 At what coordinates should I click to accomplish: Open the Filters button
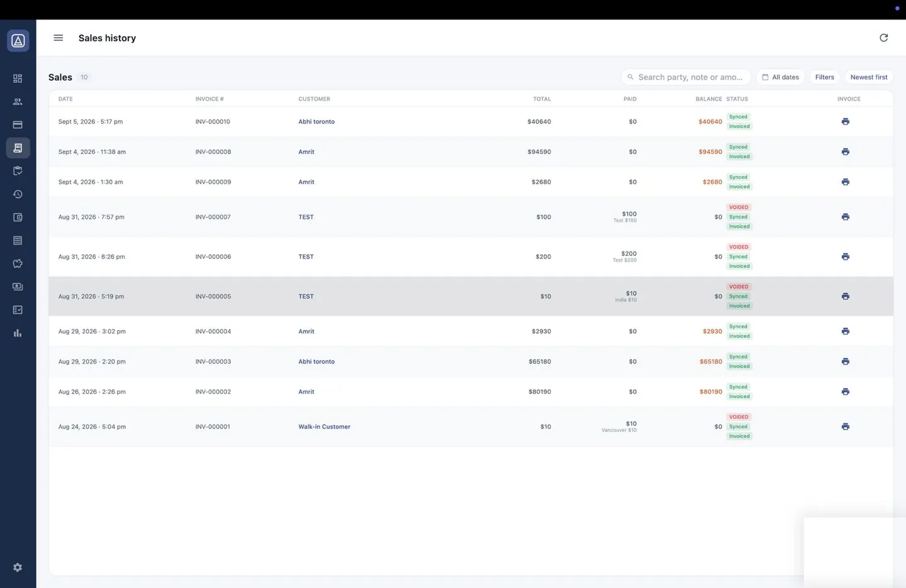(x=824, y=77)
